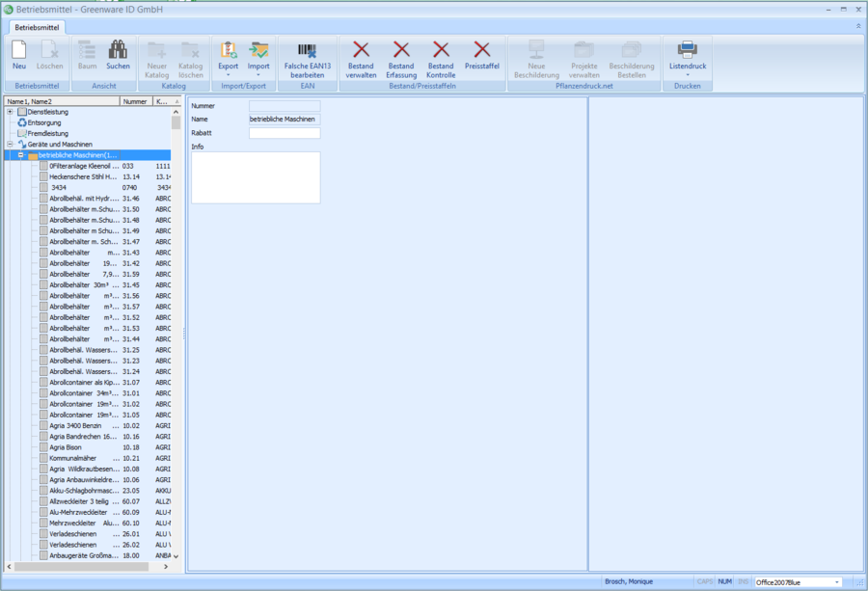The image size is (868, 591).
Task: Open the Listendruck printer menu
Action: tap(688, 59)
